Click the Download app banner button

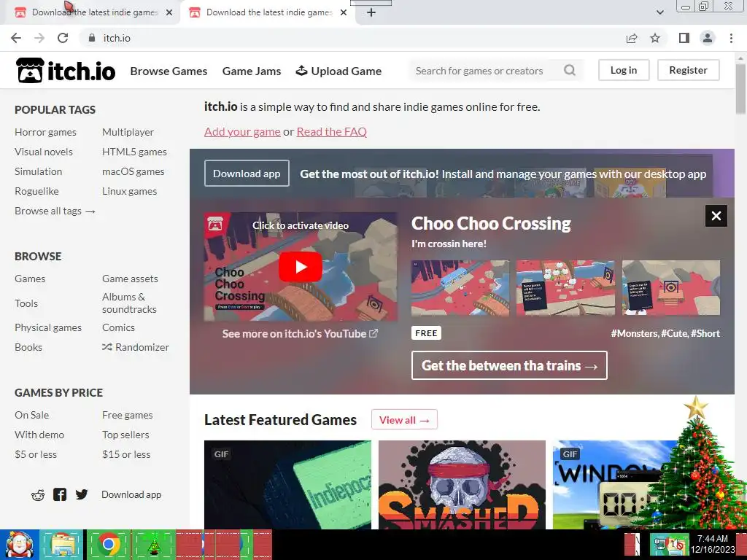(247, 174)
